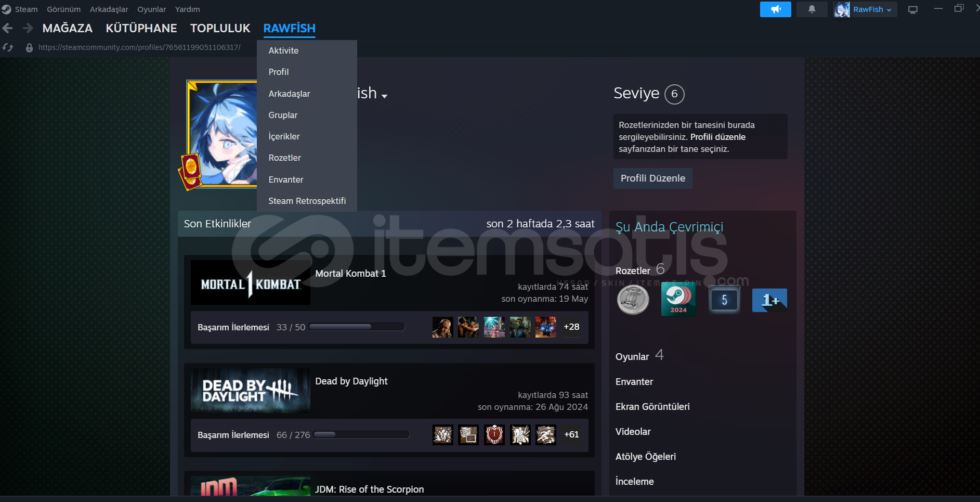This screenshot has height=502, width=980.
Task: Click first Dead by Daylight achievement icon
Action: click(x=443, y=435)
